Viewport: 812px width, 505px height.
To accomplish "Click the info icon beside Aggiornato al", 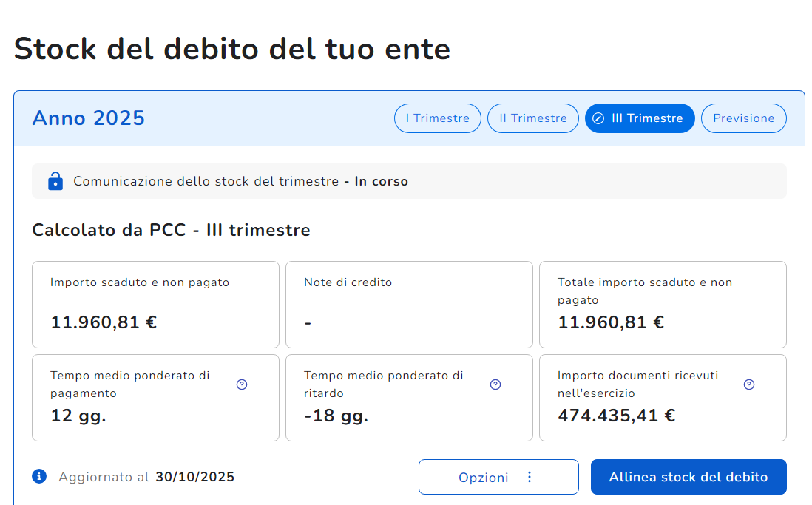I will pos(40,476).
